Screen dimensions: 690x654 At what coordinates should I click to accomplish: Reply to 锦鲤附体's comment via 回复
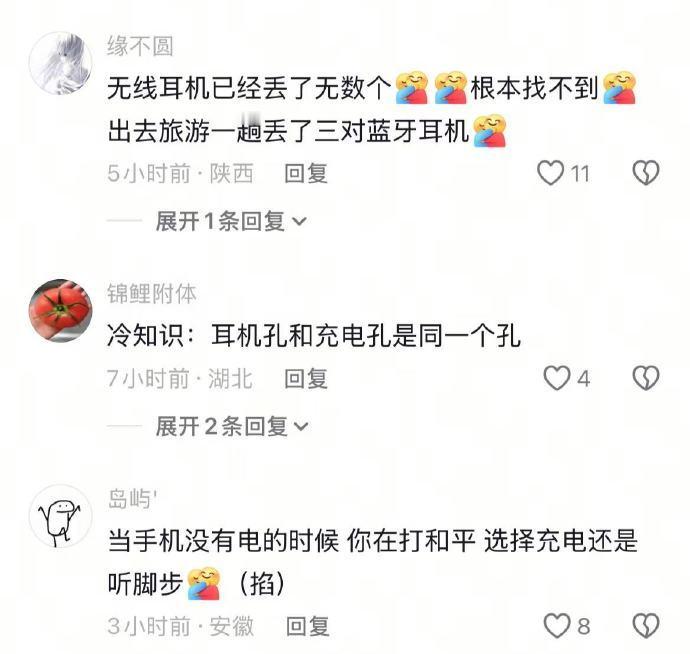(306, 378)
